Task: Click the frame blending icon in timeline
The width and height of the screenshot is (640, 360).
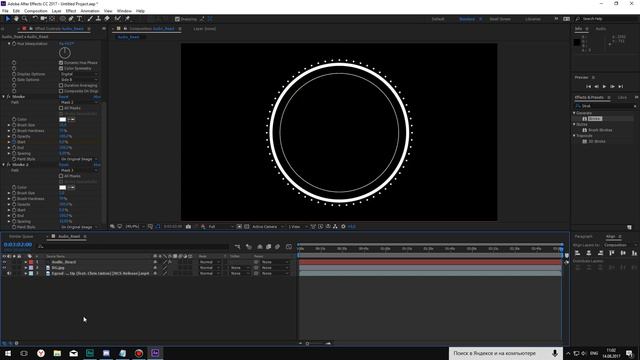Action: [269, 247]
